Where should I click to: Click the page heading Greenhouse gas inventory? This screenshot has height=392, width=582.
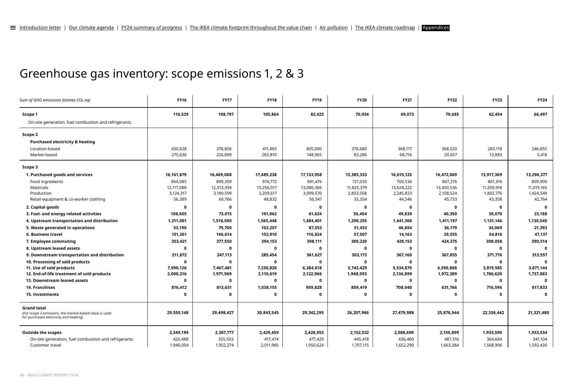point(162,74)
